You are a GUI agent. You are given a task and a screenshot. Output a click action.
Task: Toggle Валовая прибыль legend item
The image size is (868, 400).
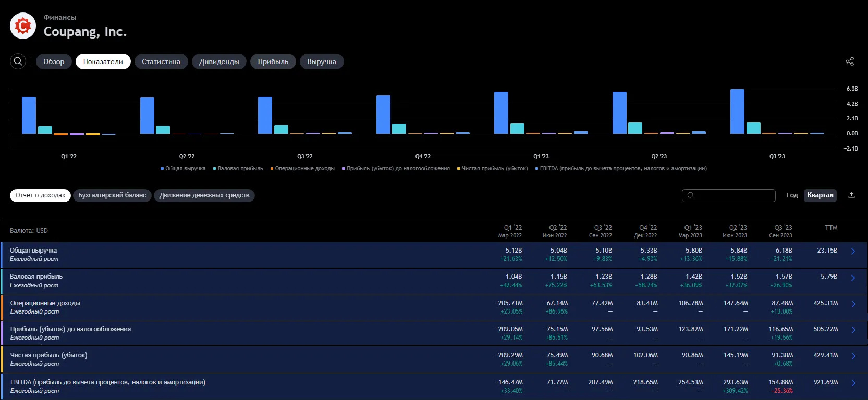pyautogui.click(x=238, y=168)
